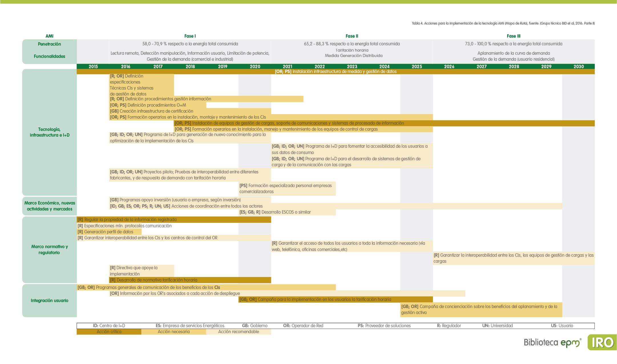617x364 pixels.
Task: Click the Tabla 4 caption text
Action: coord(503,23)
